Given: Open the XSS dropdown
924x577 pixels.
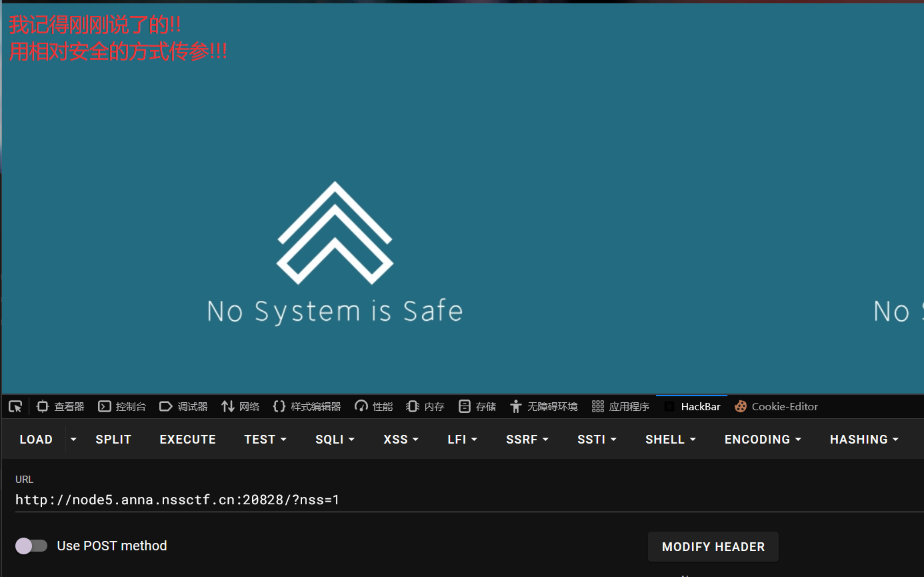Looking at the screenshot, I should pyautogui.click(x=401, y=440).
